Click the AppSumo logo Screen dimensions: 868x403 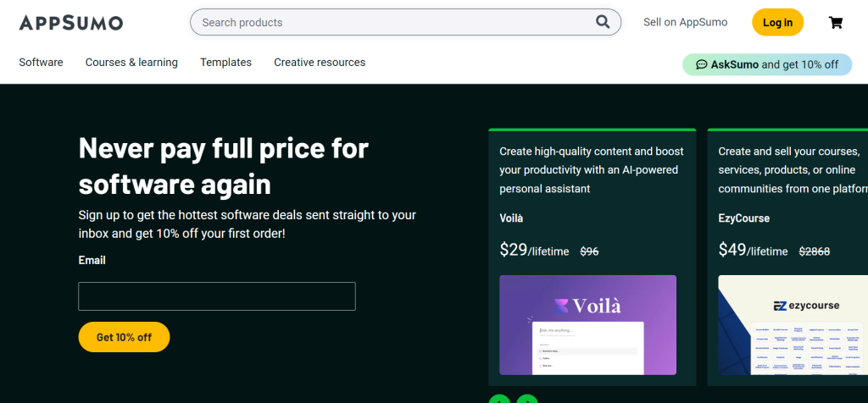tap(71, 23)
